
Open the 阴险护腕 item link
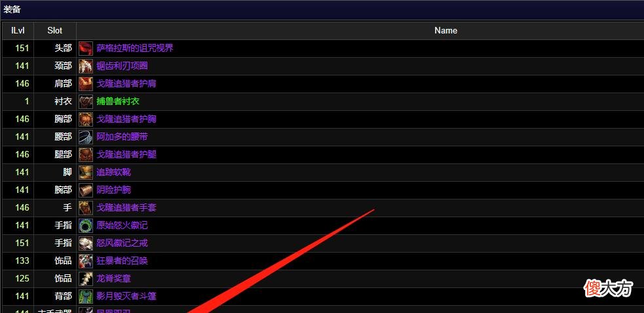(x=114, y=190)
